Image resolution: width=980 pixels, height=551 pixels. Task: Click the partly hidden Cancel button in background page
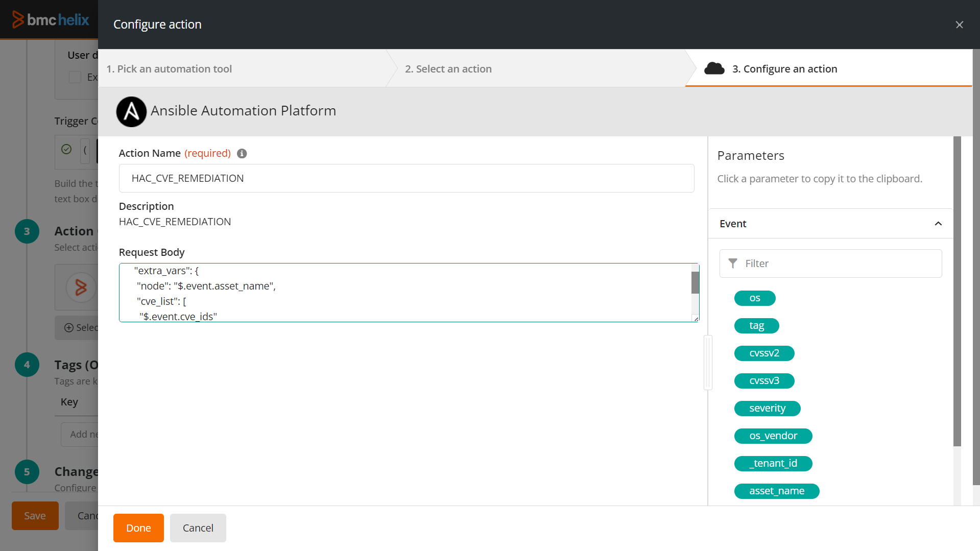click(x=82, y=516)
